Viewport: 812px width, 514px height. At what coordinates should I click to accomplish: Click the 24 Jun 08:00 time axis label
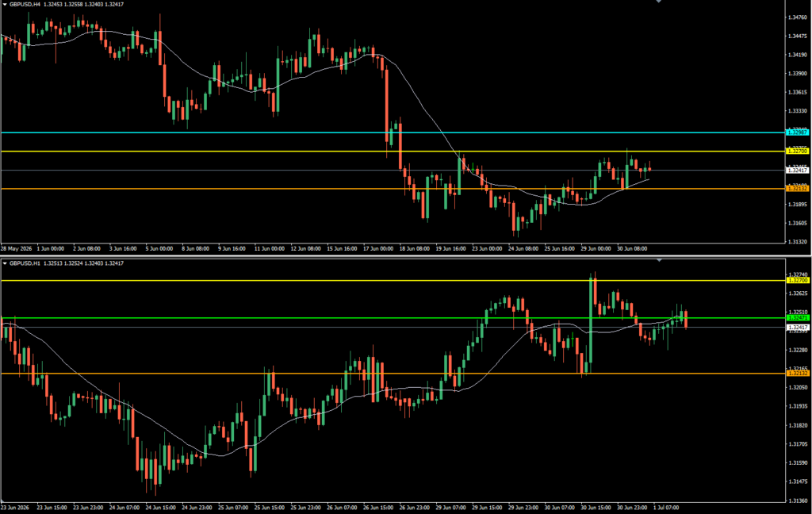(523, 249)
